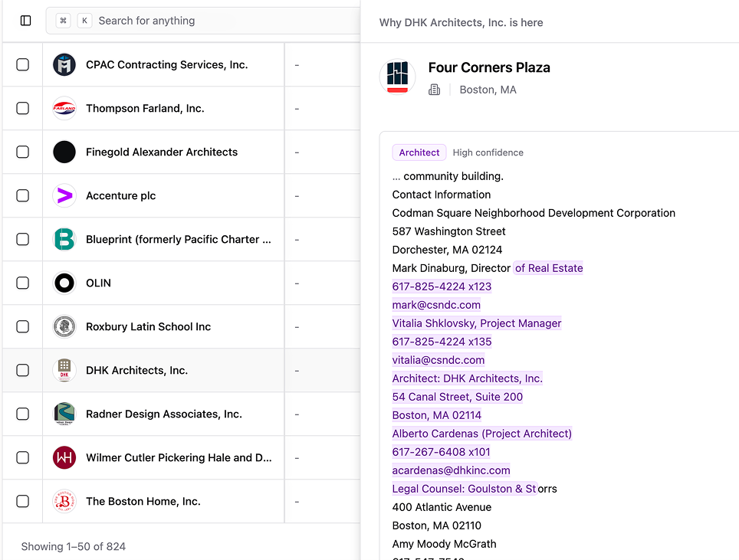The width and height of the screenshot is (739, 560).
Task: Check the Thompson Farland row checkbox
Action: (23, 108)
